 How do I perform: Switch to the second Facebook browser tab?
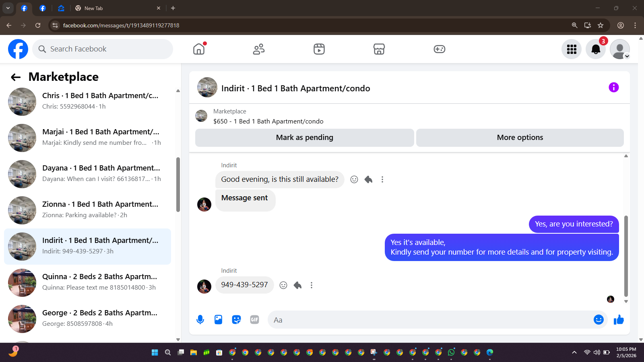tap(43, 8)
